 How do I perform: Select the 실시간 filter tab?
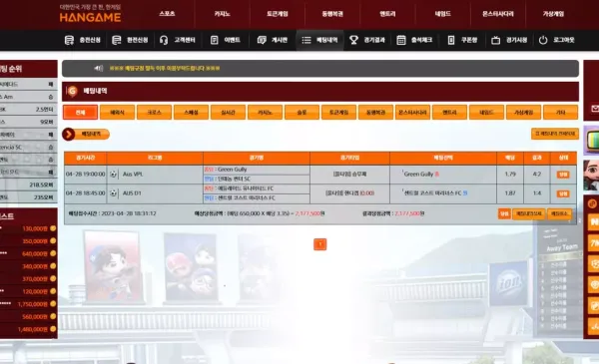(x=228, y=113)
